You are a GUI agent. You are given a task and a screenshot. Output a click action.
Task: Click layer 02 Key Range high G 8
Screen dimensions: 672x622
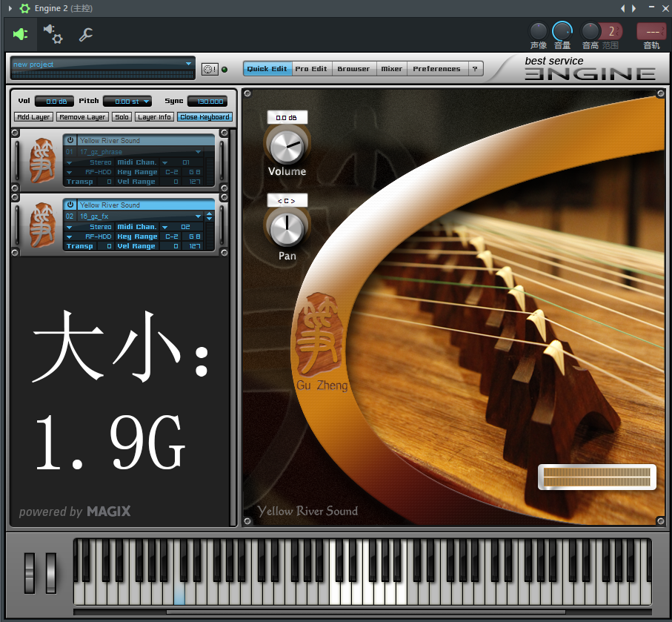point(195,236)
